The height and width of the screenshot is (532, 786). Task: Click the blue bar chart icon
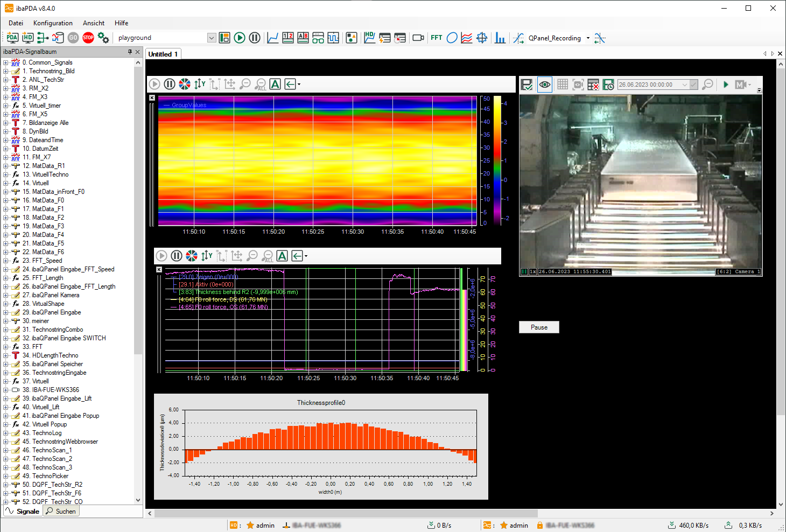[x=500, y=38]
